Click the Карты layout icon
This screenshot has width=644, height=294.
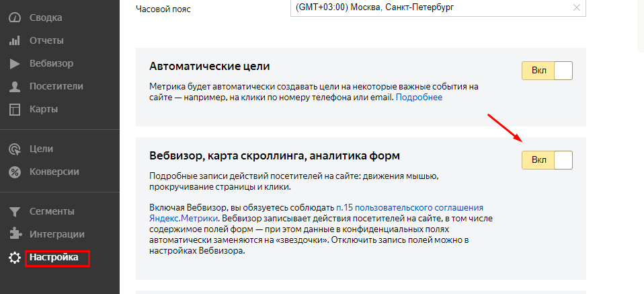tap(15, 110)
